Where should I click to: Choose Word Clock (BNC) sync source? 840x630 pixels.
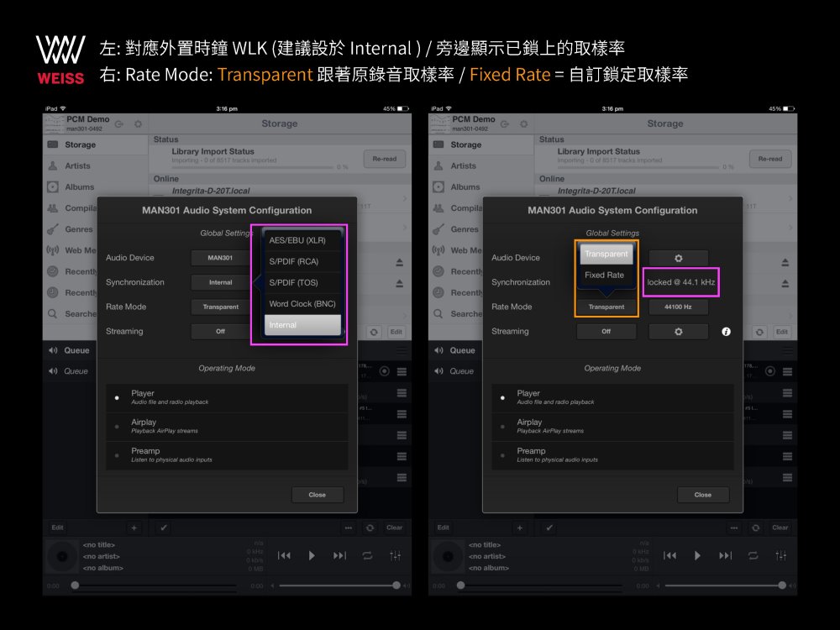coord(302,304)
